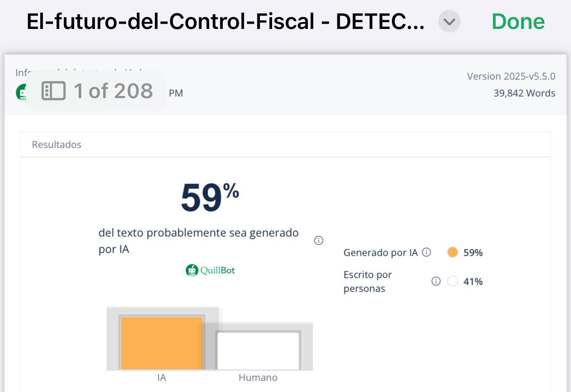
Task: Click the 'Resultados' section header
Action: point(57,144)
